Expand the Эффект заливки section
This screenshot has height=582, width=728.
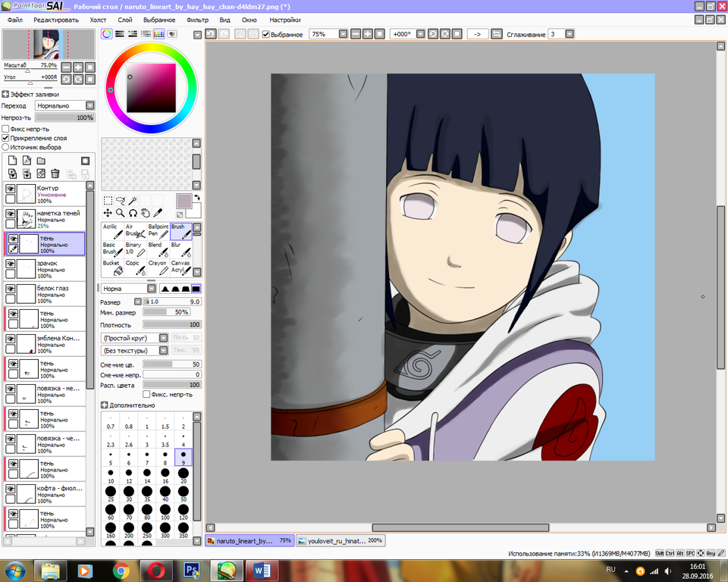pyautogui.click(x=5, y=94)
